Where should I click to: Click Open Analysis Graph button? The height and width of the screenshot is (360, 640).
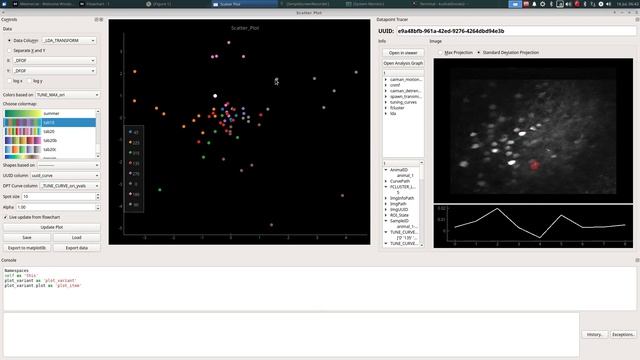tap(403, 63)
